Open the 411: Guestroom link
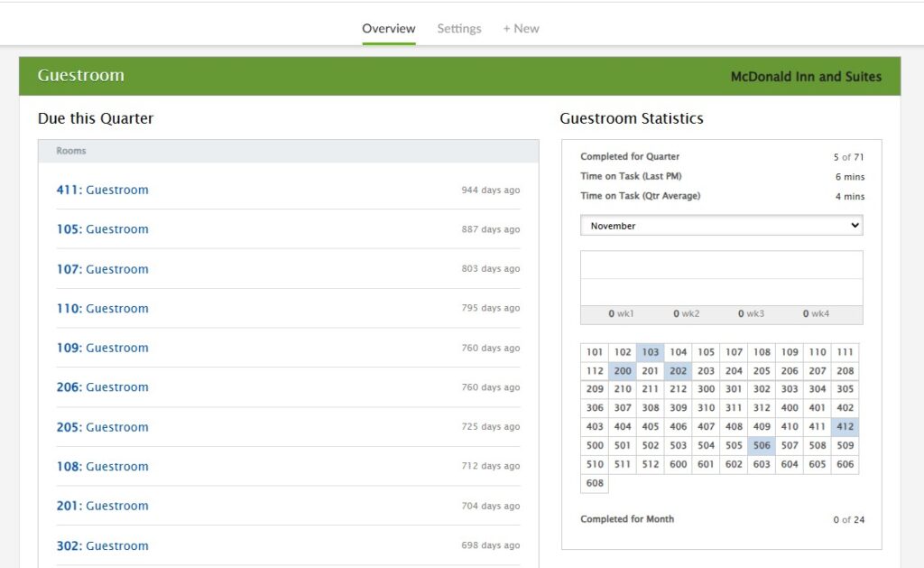 [102, 190]
